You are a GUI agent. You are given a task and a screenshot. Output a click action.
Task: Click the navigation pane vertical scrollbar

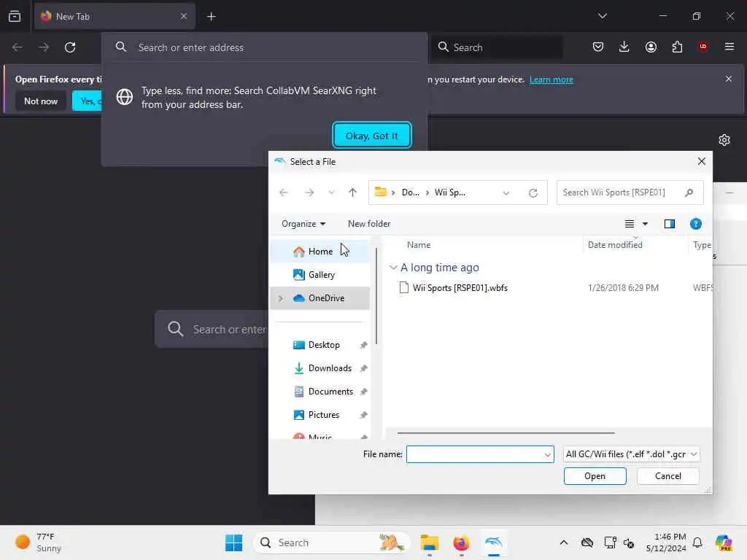point(376,296)
